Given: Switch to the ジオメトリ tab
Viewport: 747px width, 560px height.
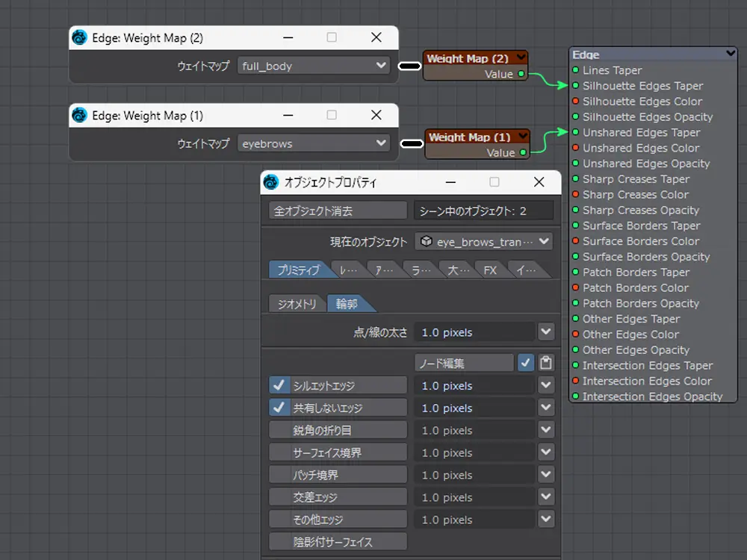Looking at the screenshot, I should 297,304.
